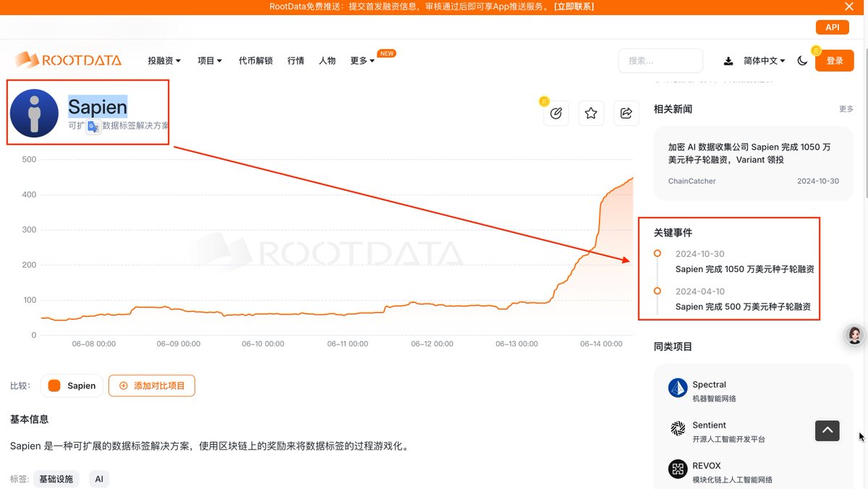The width and height of the screenshot is (868, 489).
Task: Open the Spectral project logo
Action: [x=678, y=388]
